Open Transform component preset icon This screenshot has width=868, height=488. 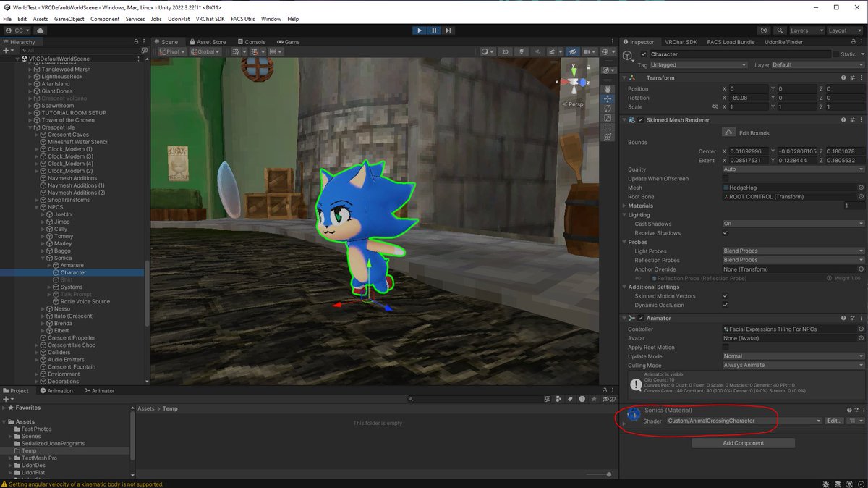point(852,77)
